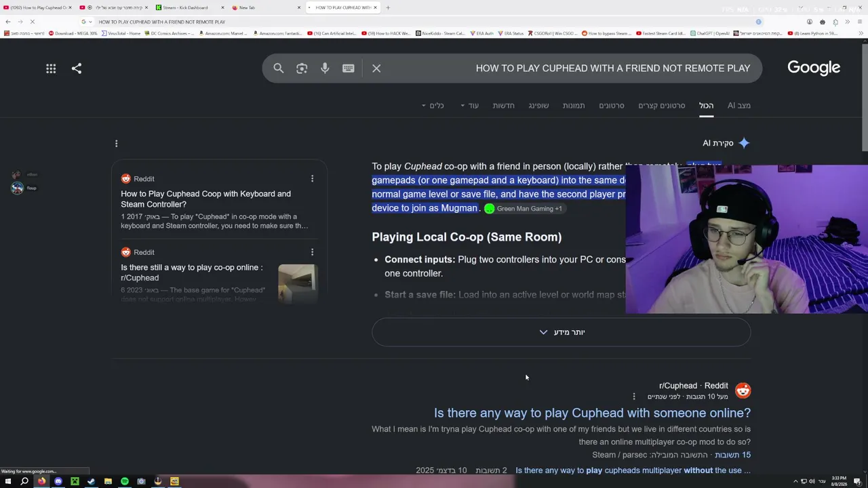Open Reddit 'How to Play Cuphead Coop with Keyboard' link
Image resolution: width=868 pixels, height=488 pixels.
[x=205, y=199]
